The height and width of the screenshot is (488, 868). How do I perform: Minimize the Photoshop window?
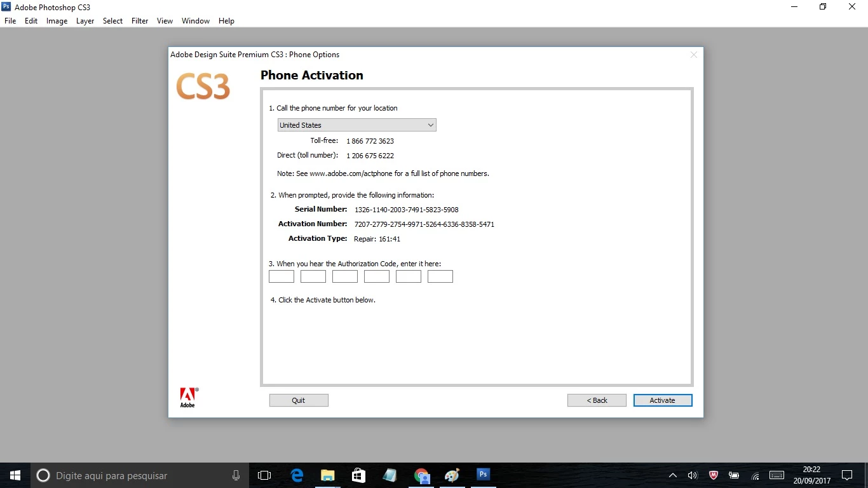794,7
